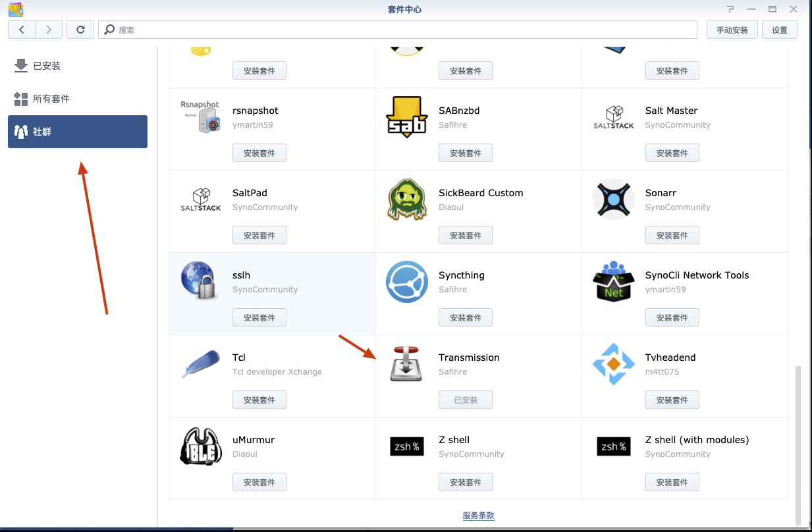The width and height of the screenshot is (812, 532).
Task: Click the sslh globe lock icon
Action: coord(201,282)
